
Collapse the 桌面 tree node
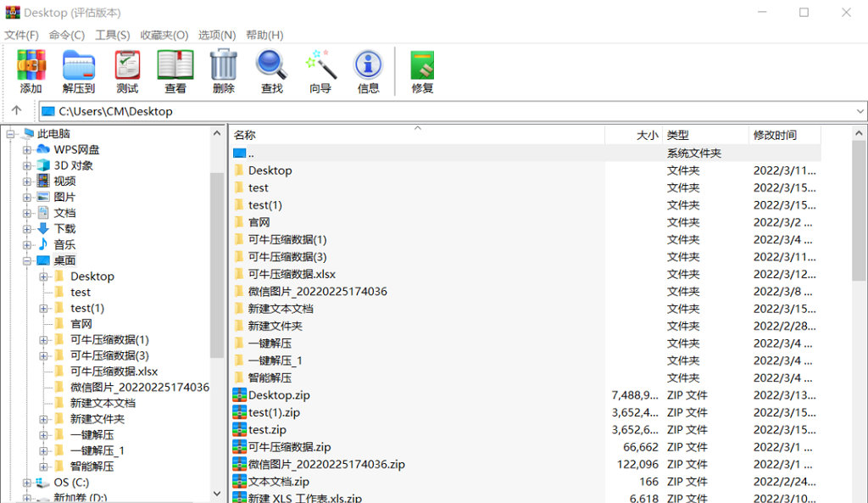pos(26,260)
